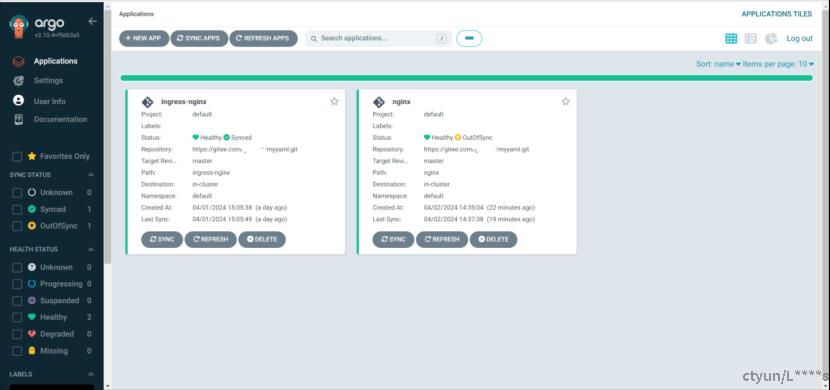Click REFRESH on nginx card

[442, 240]
